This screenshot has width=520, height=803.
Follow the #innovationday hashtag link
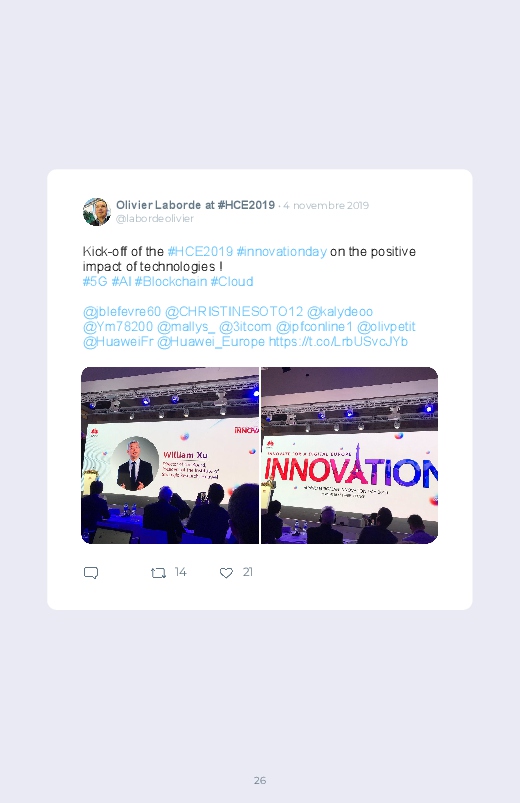click(x=281, y=251)
